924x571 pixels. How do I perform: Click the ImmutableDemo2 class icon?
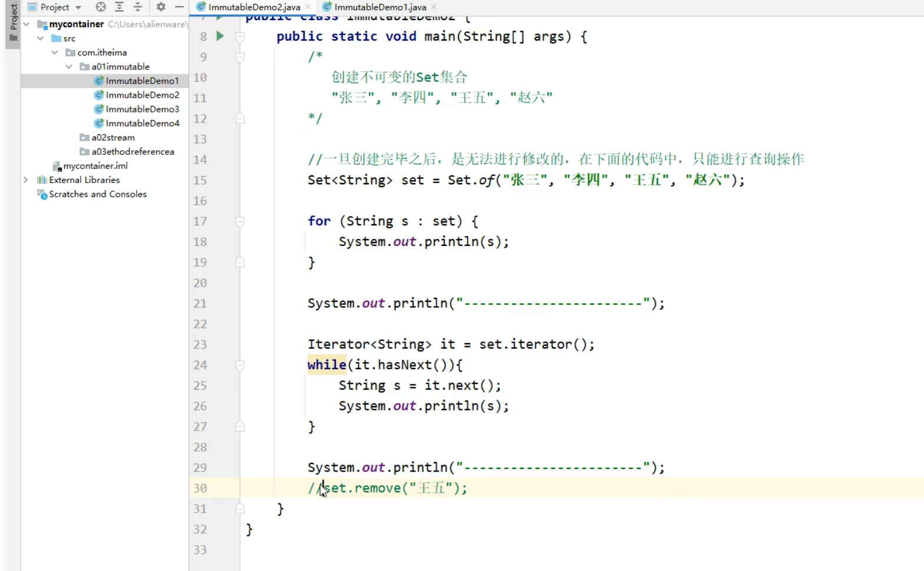point(99,95)
